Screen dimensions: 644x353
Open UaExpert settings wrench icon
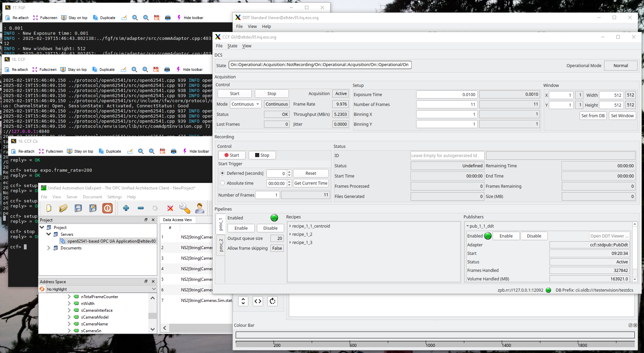click(x=185, y=208)
